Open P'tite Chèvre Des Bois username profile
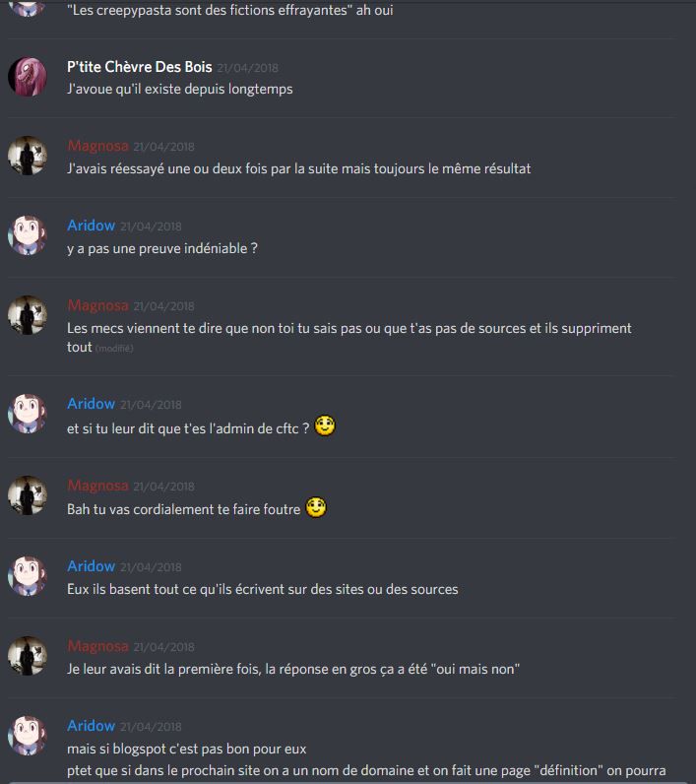The height and width of the screenshot is (784, 696). (140, 67)
